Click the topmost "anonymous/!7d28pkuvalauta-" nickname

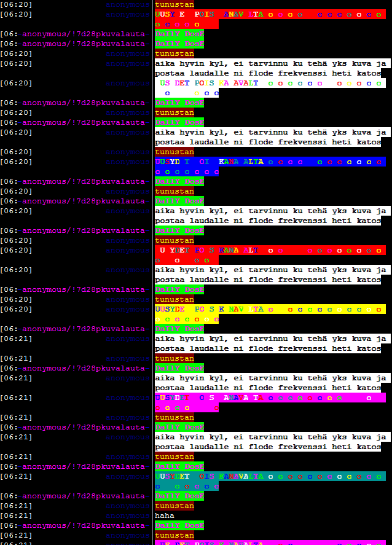click(85, 34)
